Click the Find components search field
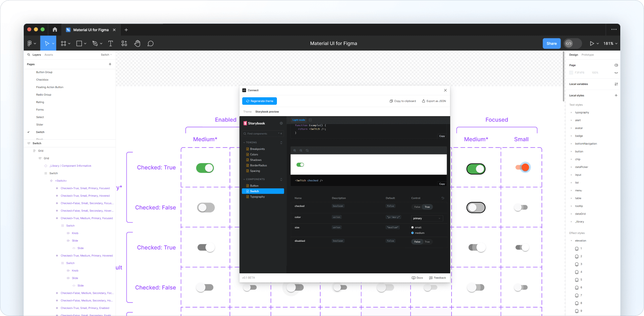Viewport: 644px width, 316px height. [263, 134]
